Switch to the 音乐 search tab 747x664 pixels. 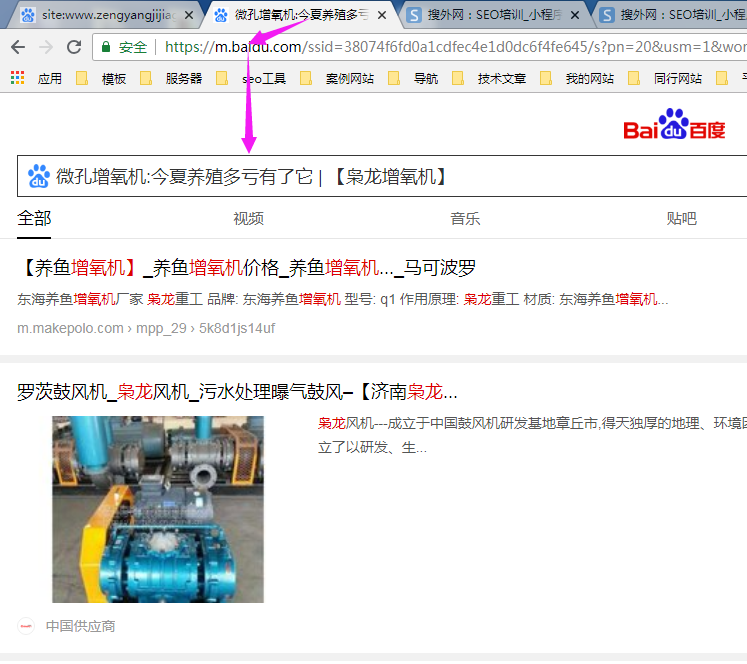465,219
